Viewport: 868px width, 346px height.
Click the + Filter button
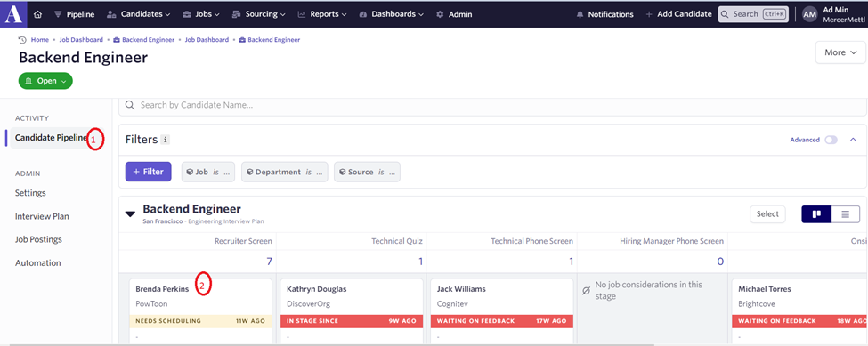[x=149, y=172]
